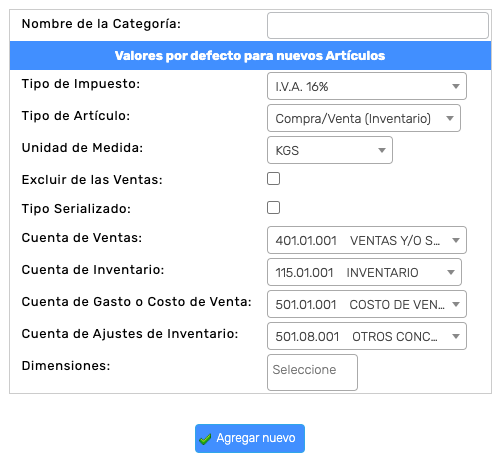Viewport: 504px width, 461px height.
Task: Click the Agregar nuevo button
Action: click(x=250, y=438)
